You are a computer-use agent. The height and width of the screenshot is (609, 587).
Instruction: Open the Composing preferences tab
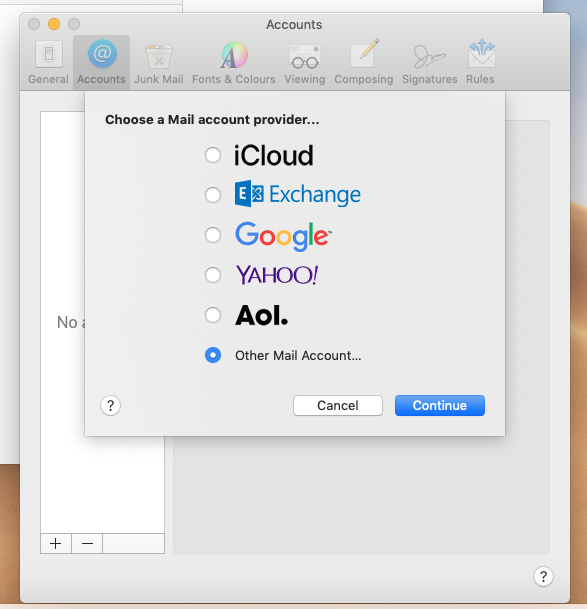point(364,62)
